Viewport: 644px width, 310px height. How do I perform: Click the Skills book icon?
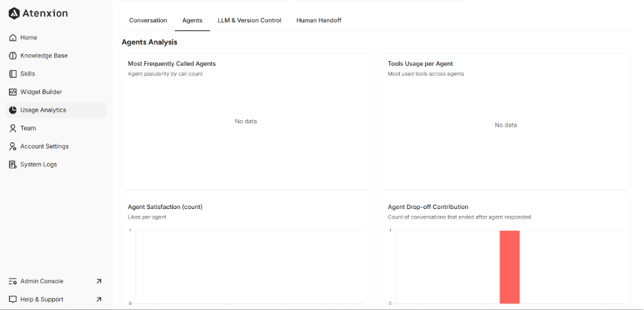click(x=13, y=74)
